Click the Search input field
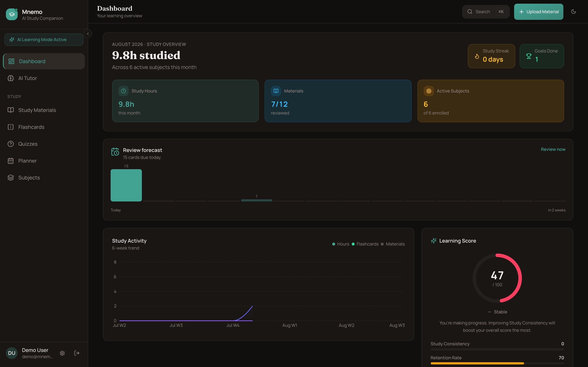The height and width of the screenshot is (367, 588). click(x=486, y=12)
